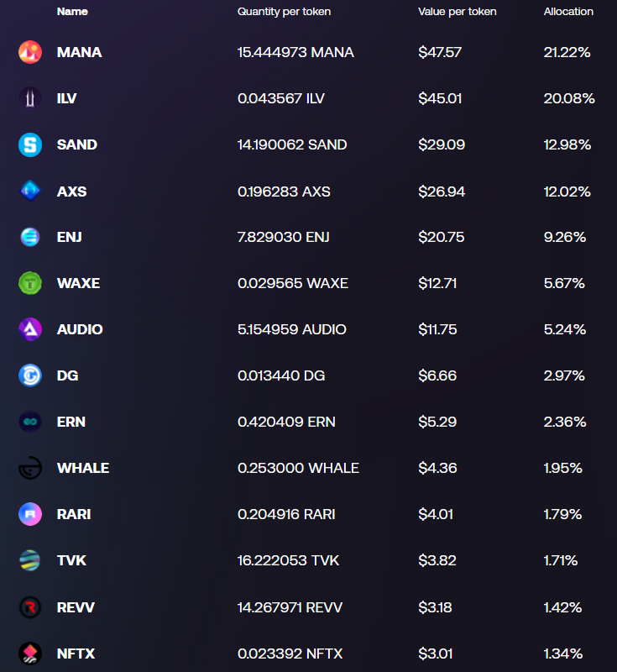Click the ERN token icon
The image size is (617, 672).
[30, 422]
